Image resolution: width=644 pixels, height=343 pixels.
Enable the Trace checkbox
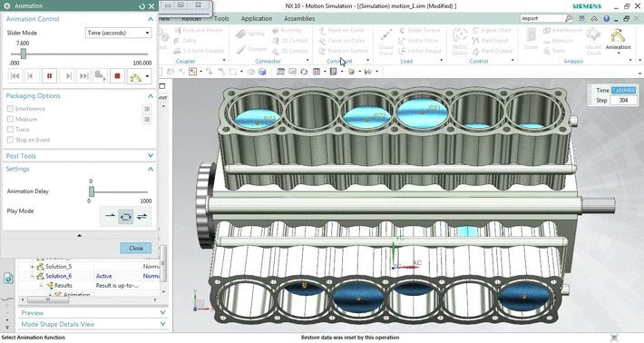[x=10, y=130]
